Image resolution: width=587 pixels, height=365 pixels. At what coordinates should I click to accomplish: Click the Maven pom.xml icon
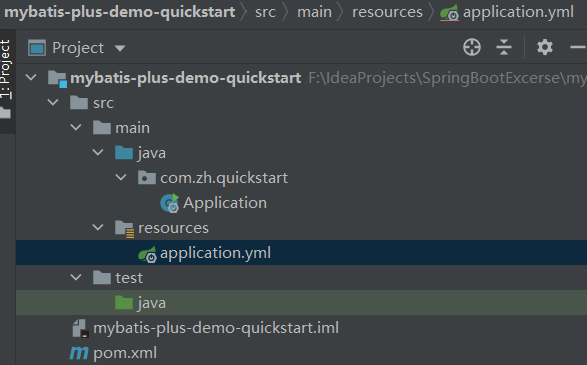(79, 353)
